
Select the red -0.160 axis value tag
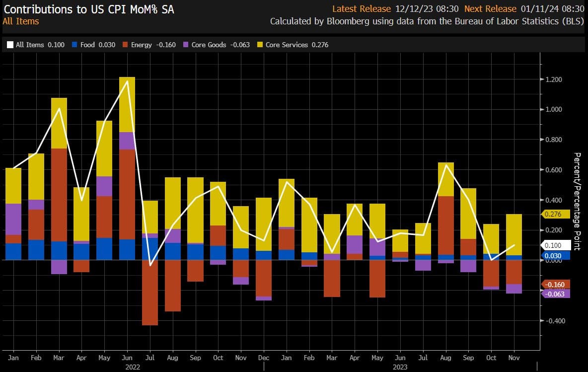tap(556, 285)
